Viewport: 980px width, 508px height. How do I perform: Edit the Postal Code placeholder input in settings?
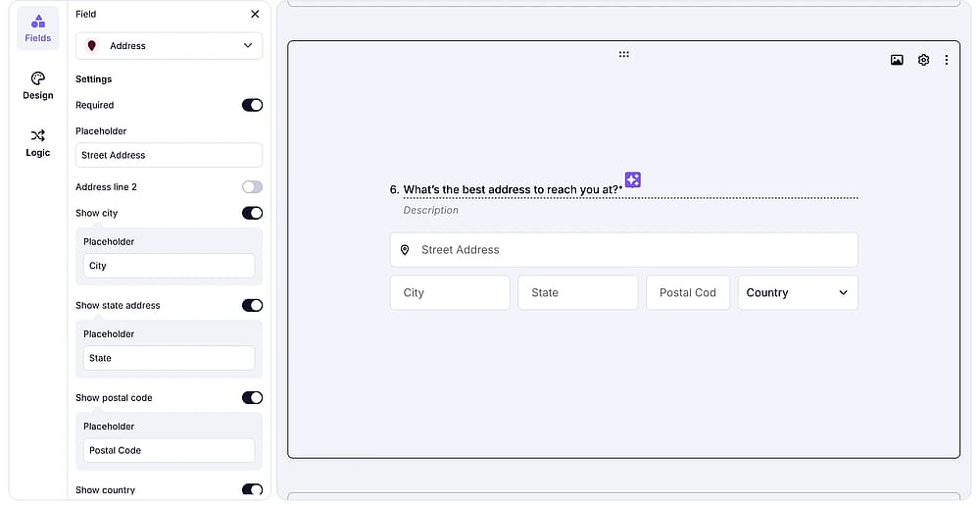(x=169, y=450)
